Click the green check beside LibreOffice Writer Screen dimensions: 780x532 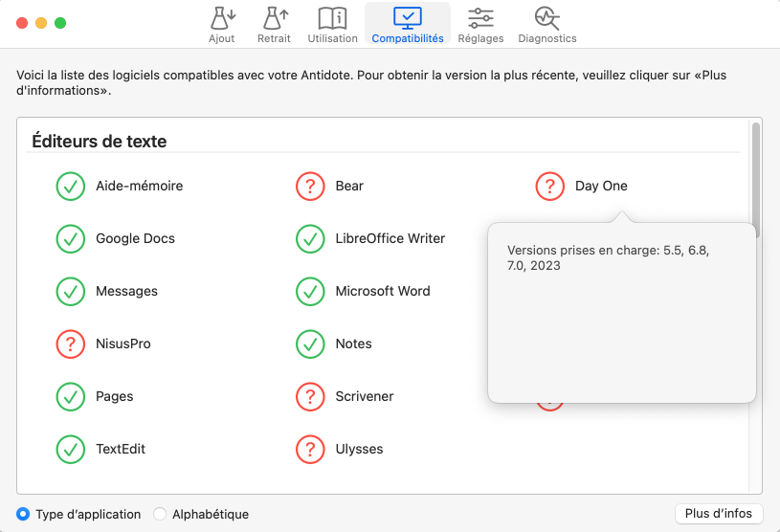coord(310,238)
